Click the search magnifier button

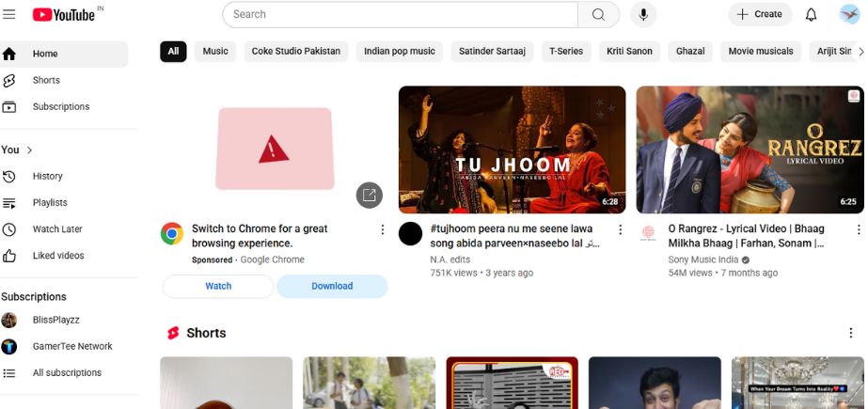(x=598, y=14)
